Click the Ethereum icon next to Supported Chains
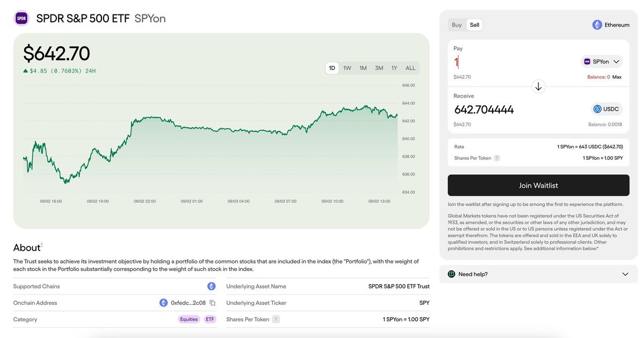Screen dimensions: 644x338 tap(210, 286)
